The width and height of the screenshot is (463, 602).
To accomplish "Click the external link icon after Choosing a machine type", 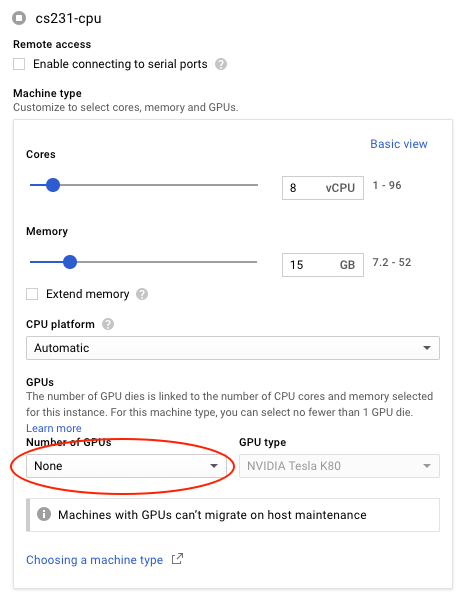I will pyautogui.click(x=177, y=559).
